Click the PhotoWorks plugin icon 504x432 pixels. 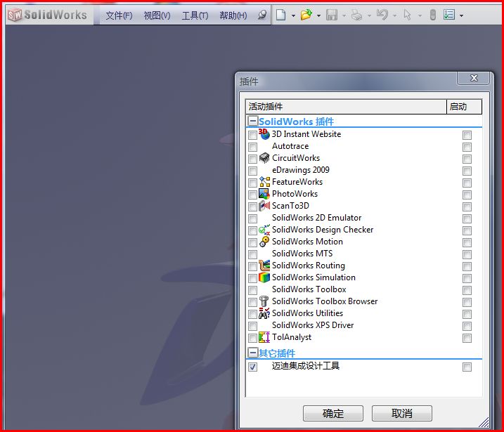click(x=264, y=194)
